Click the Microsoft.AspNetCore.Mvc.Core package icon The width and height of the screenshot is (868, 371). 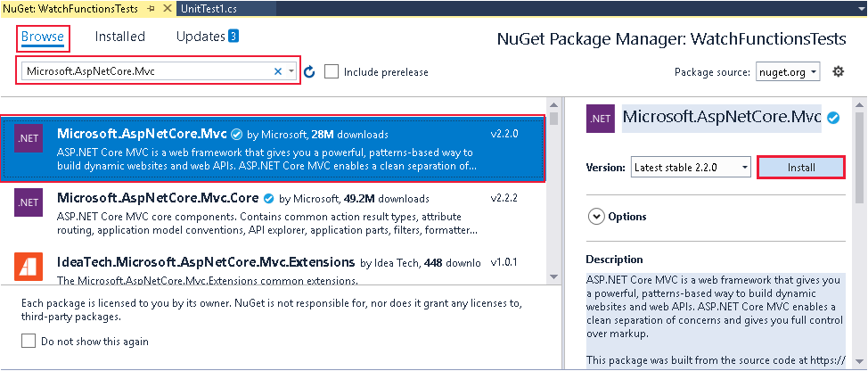pyautogui.click(x=28, y=204)
